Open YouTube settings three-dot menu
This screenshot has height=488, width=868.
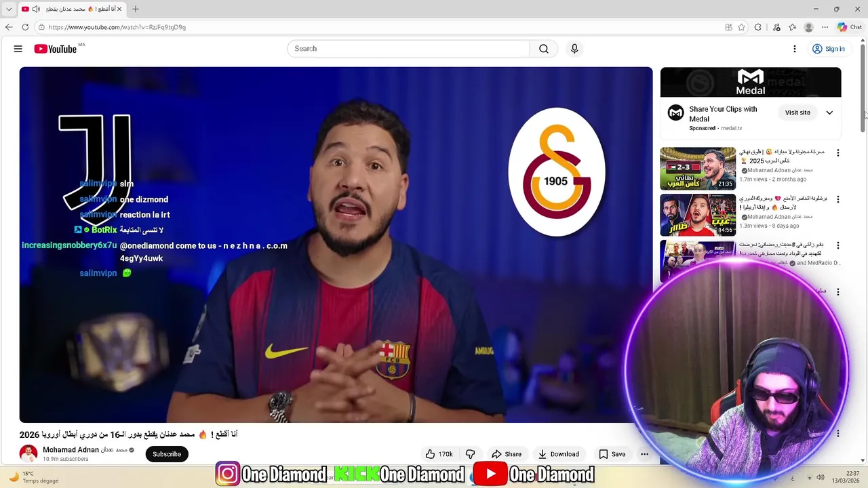click(795, 49)
